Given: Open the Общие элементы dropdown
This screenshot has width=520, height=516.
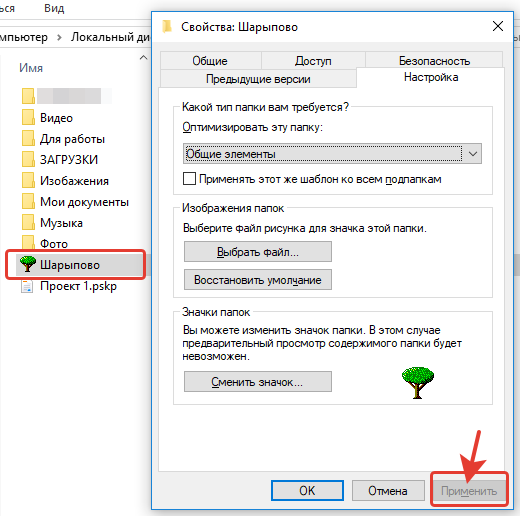Looking at the screenshot, I should coord(332,154).
